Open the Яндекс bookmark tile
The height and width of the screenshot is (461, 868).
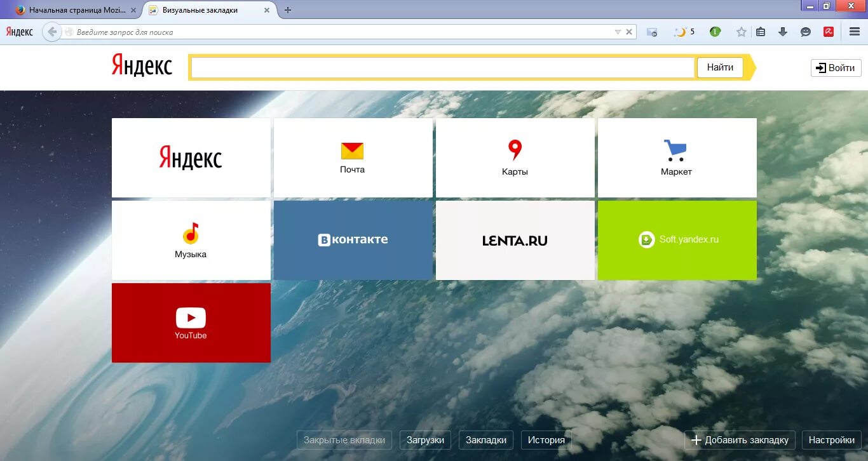191,157
